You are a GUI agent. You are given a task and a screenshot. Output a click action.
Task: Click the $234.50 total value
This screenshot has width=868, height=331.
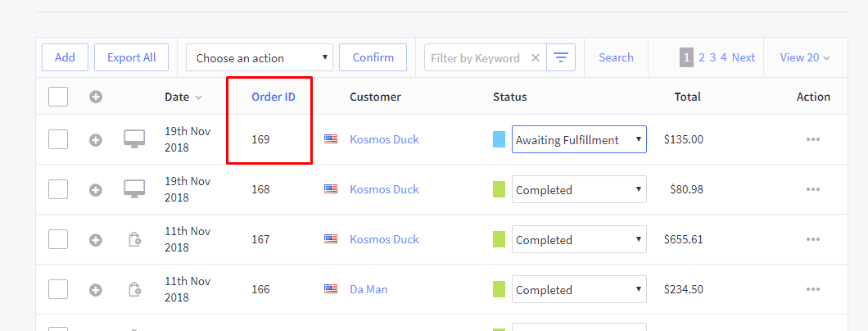[684, 289]
